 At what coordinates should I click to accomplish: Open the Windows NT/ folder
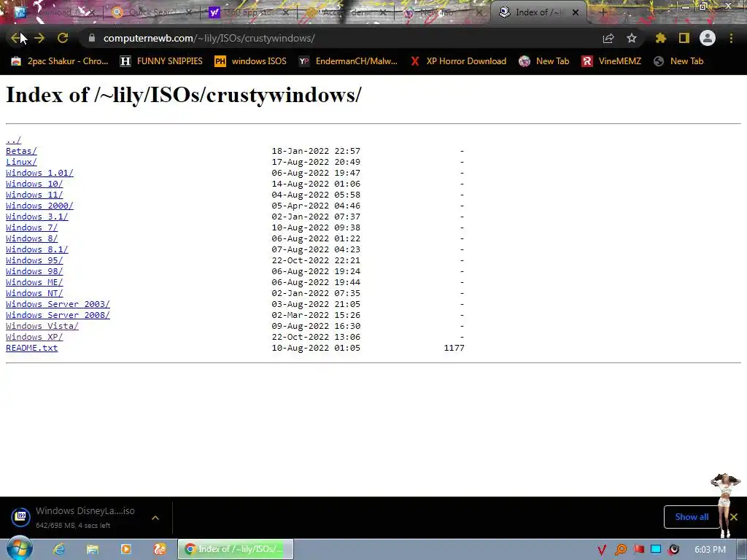coord(34,293)
